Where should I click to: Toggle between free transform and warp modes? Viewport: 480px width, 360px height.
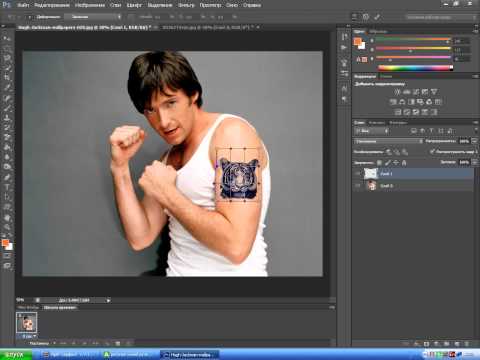pyautogui.click(x=354, y=17)
